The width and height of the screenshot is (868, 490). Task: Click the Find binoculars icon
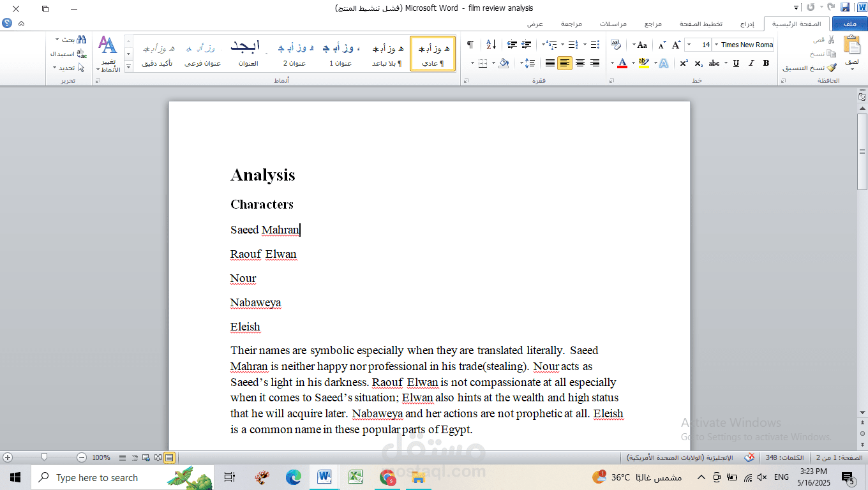(x=82, y=40)
